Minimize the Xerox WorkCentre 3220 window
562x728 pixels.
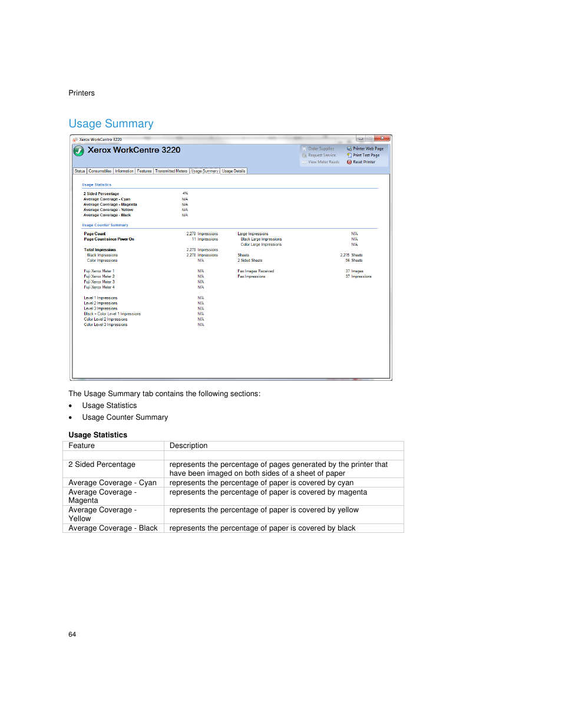(x=361, y=139)
